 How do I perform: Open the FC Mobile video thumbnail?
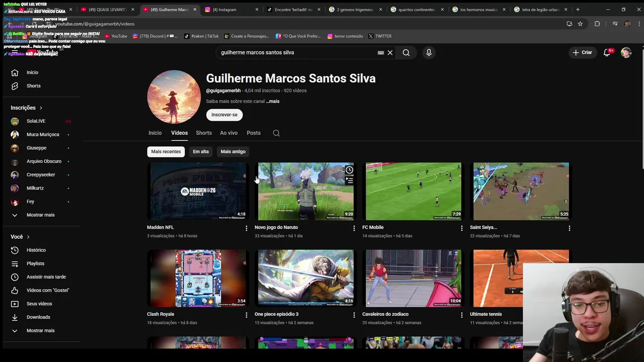(x=413, y=191)
